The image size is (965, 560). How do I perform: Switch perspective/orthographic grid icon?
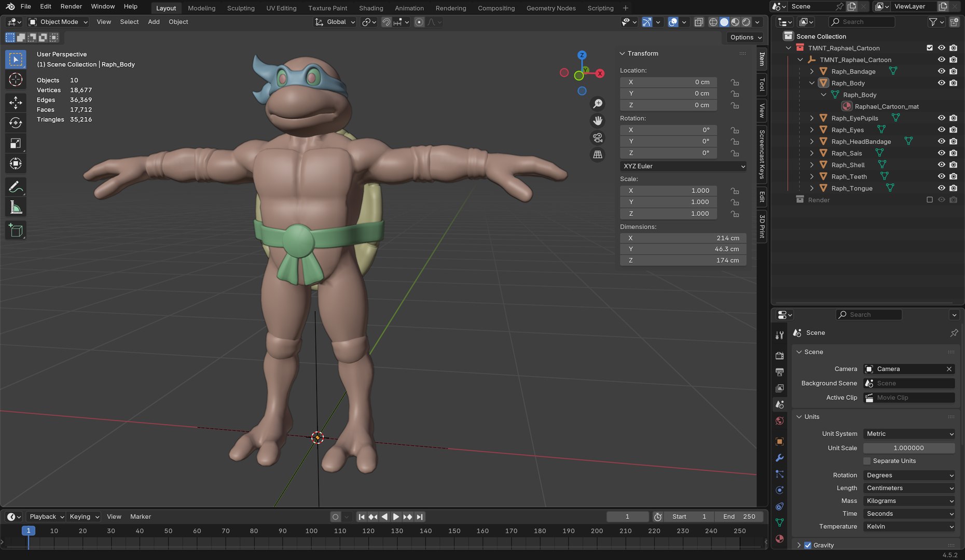coord(598,155)
